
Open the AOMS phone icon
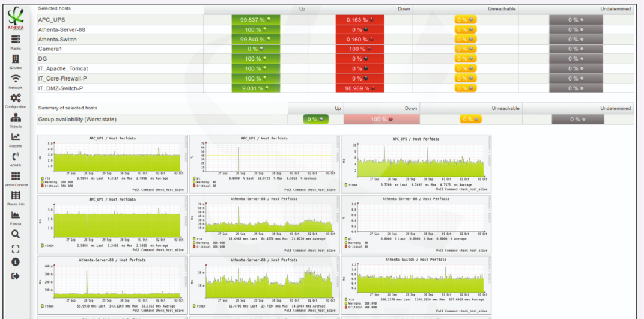[x=16, y=156]
